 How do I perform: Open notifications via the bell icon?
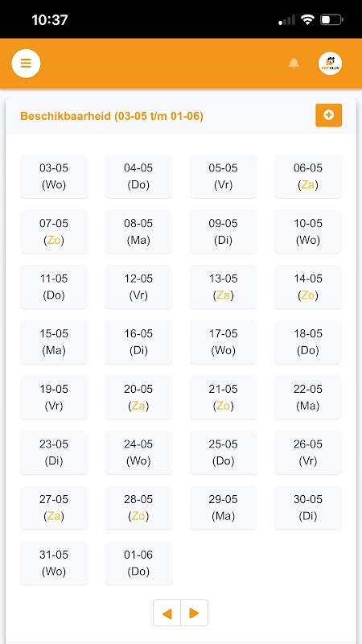[x=294, y=64]
